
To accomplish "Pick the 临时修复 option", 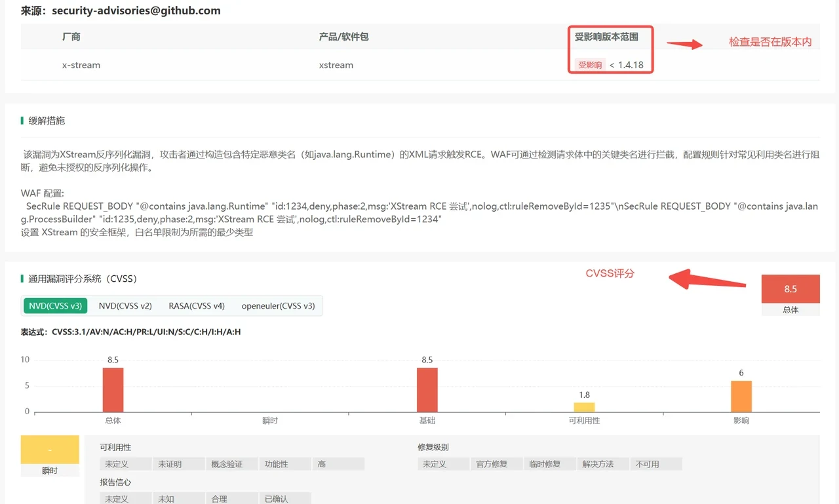I will [x=550, y=464].
